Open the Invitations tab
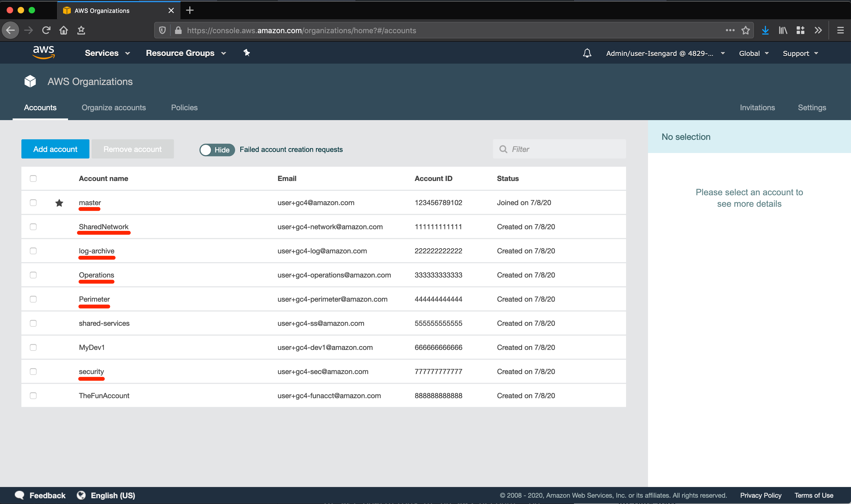This screenshot has width=851, height=504. (757, 107)
